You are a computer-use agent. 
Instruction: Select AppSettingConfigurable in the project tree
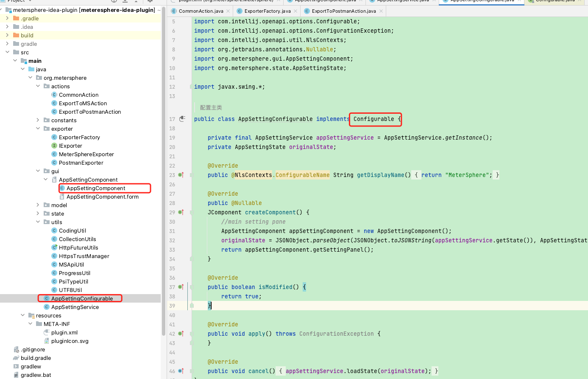82,298
